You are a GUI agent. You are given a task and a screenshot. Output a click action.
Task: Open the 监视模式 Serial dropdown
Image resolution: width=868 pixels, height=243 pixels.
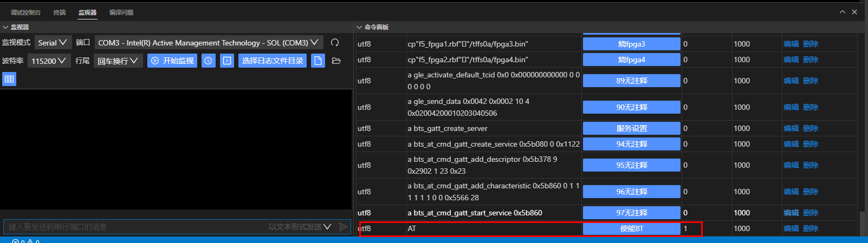click(53, 43)
